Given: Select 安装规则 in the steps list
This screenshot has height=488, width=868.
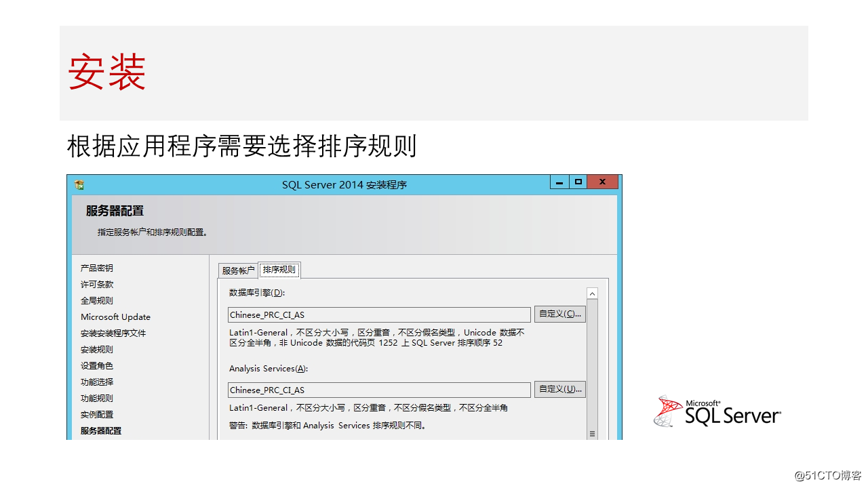Looking at the screenshot, I should (97, 350).
